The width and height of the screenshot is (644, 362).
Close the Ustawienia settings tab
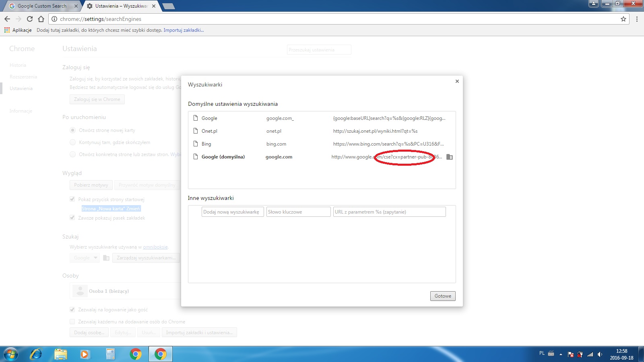[x=154, y=6]
